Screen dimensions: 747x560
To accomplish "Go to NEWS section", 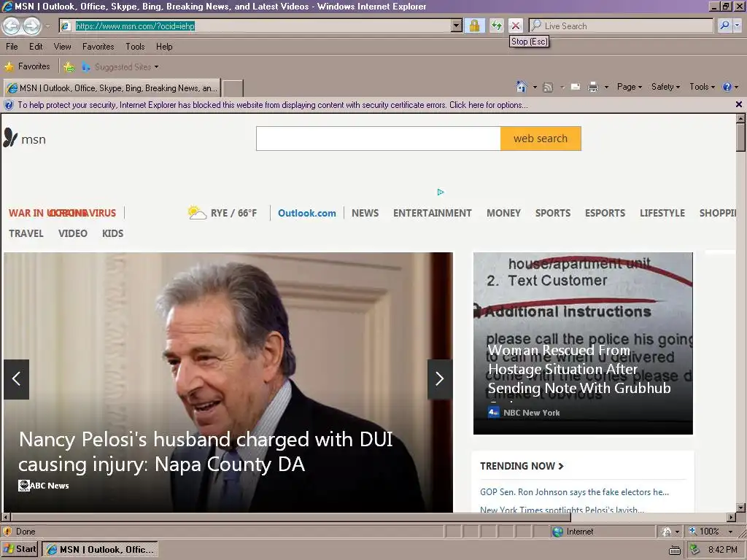I will (x=365, y=213).
